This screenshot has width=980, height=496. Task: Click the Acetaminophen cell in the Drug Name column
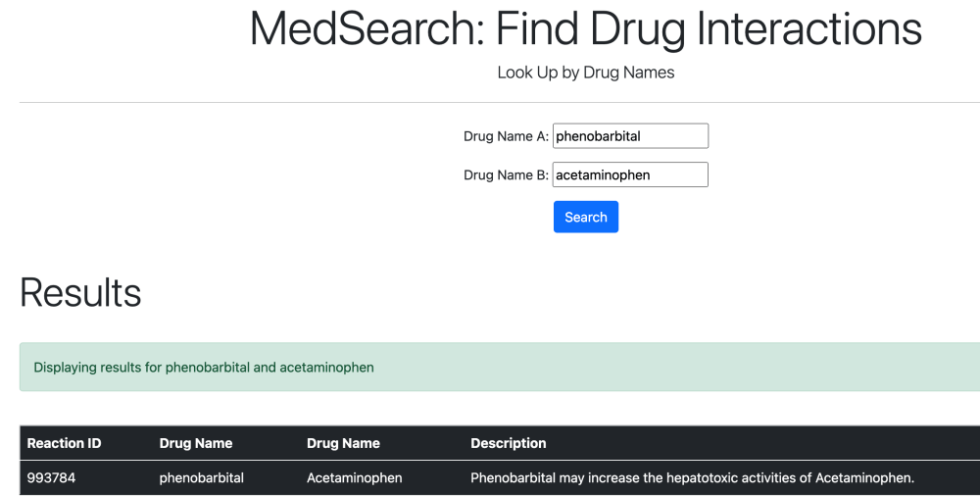point(355,478)
